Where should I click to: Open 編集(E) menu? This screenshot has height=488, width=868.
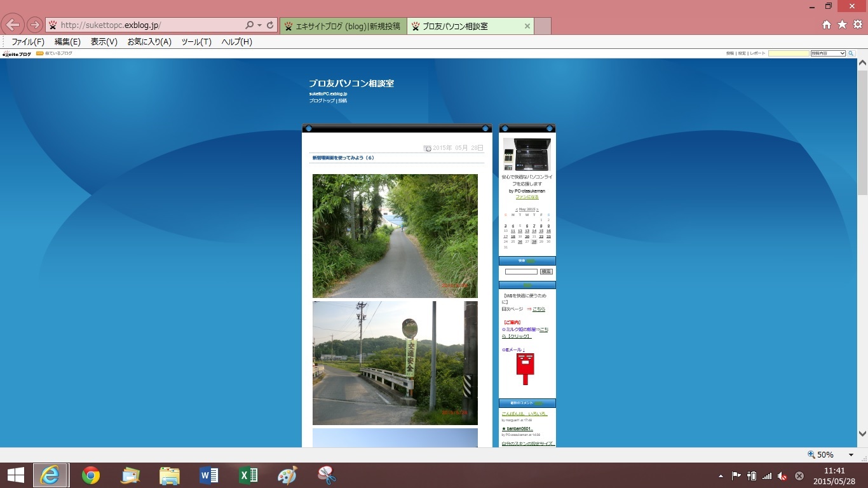[67, 42]
